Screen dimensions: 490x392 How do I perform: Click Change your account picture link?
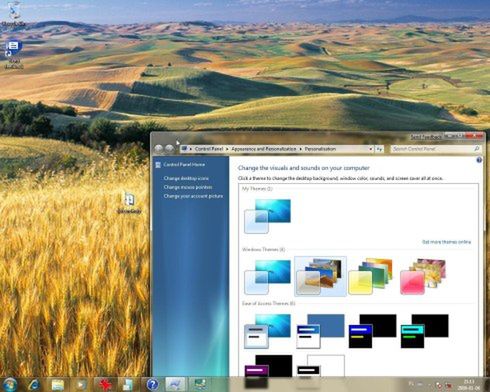pyautogui.click(x=193, y=196)
